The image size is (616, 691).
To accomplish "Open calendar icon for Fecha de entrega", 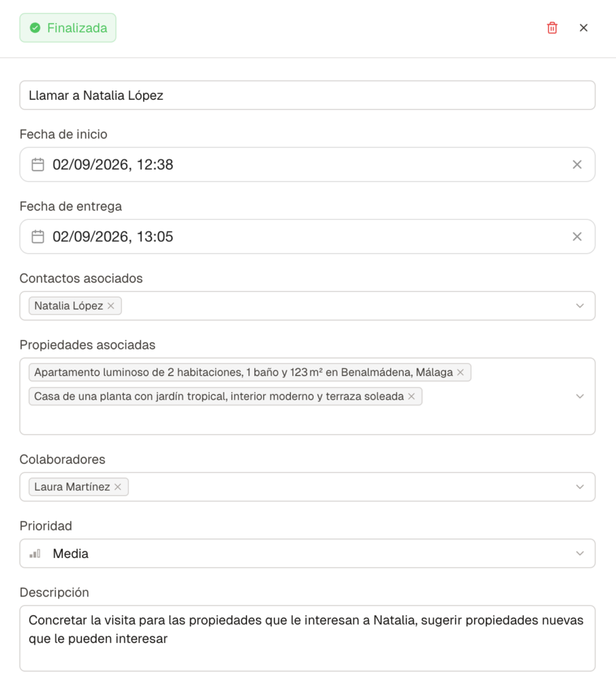I will 38,237.
